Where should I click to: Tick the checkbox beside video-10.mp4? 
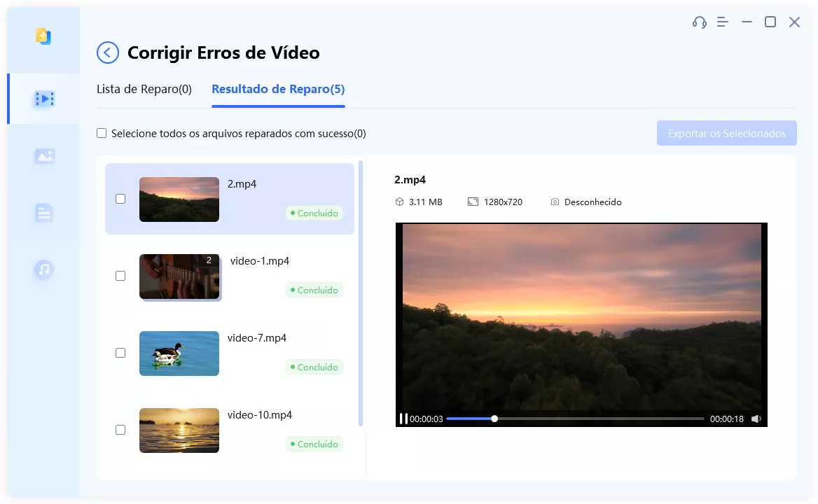pos(120,429)
